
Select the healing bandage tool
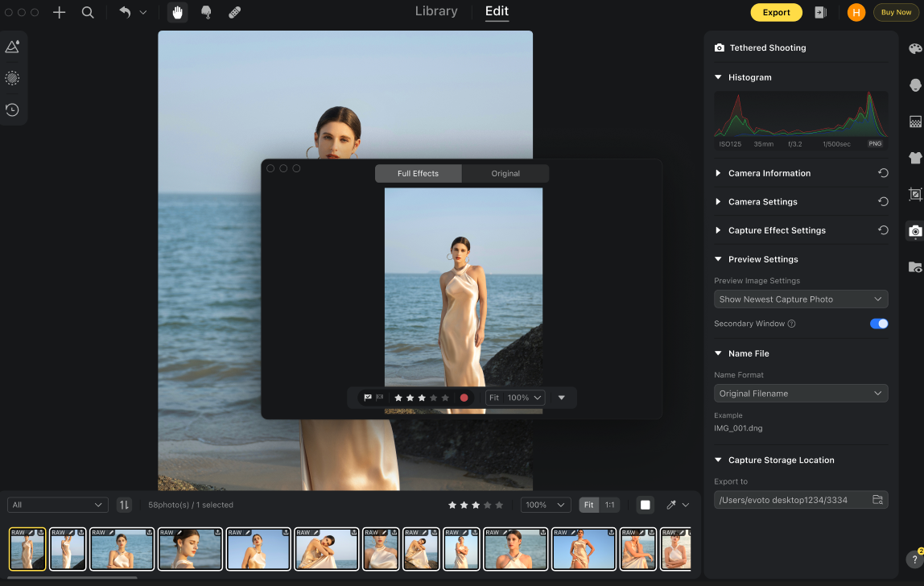[234, 12]
